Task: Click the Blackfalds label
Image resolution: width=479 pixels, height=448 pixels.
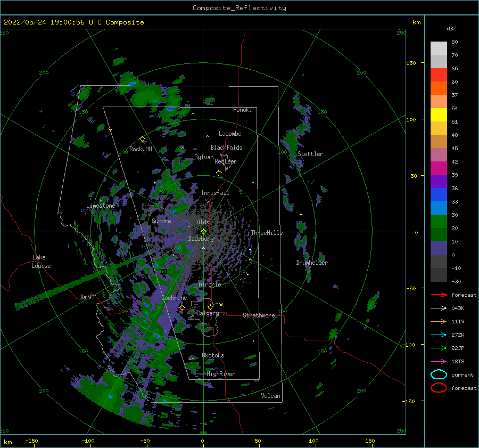Action: tap(226, 148)
